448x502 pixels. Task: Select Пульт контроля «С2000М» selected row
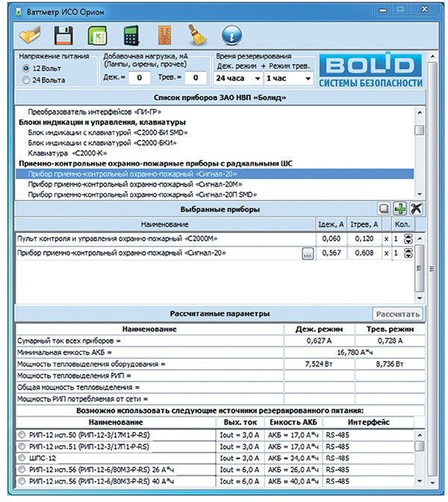[x=166, y=239]
